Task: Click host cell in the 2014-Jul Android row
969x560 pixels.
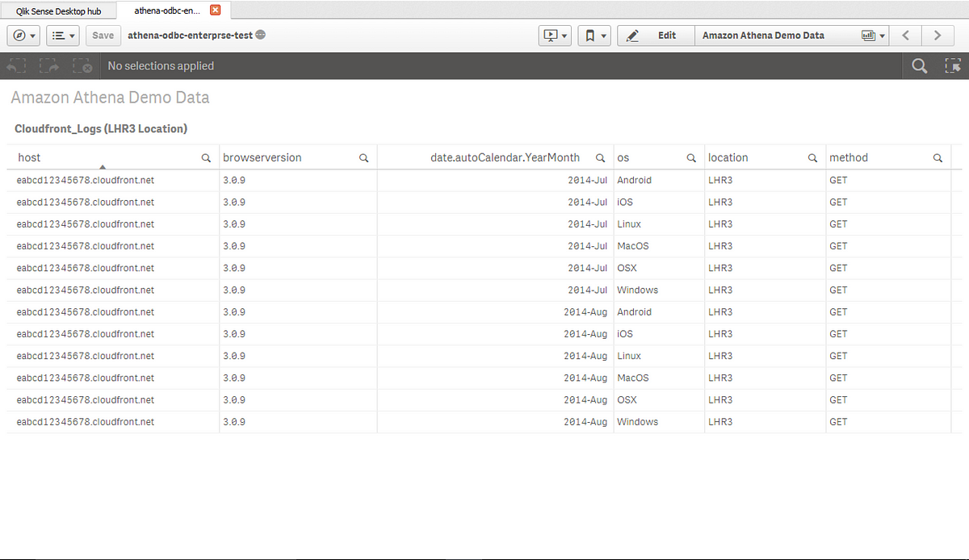Action: (x=86, y=180)
